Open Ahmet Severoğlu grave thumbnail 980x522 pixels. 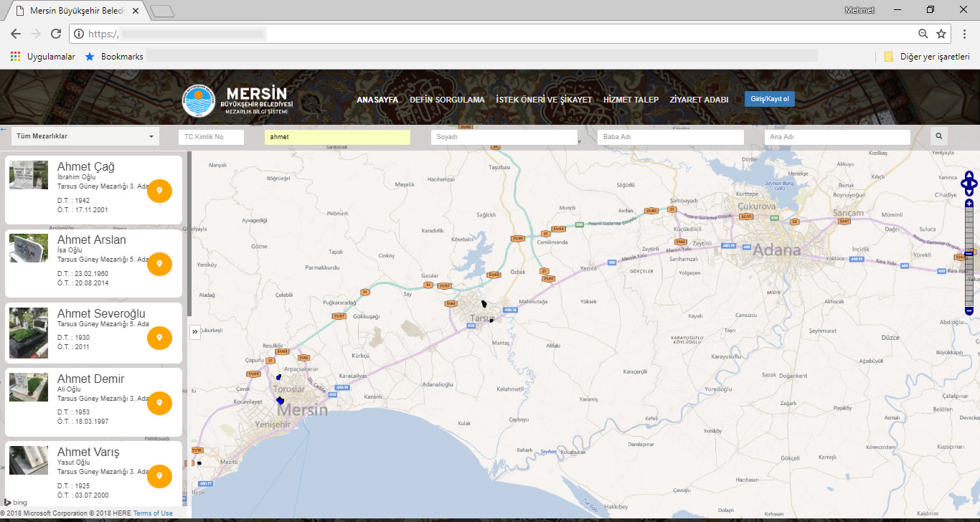point(29,333)
